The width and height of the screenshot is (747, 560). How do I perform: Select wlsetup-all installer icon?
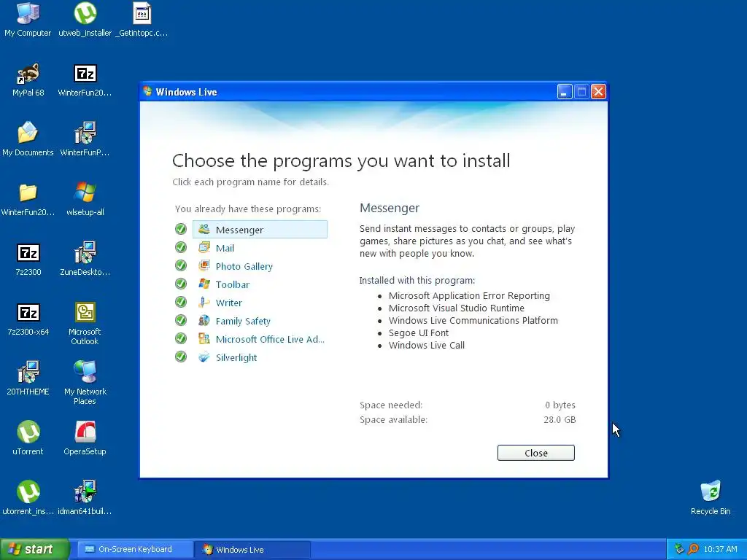pos(85,199)
